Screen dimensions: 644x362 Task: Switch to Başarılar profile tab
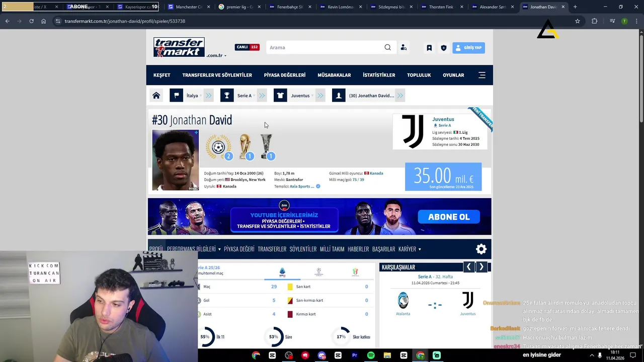(x=383, y=249)
